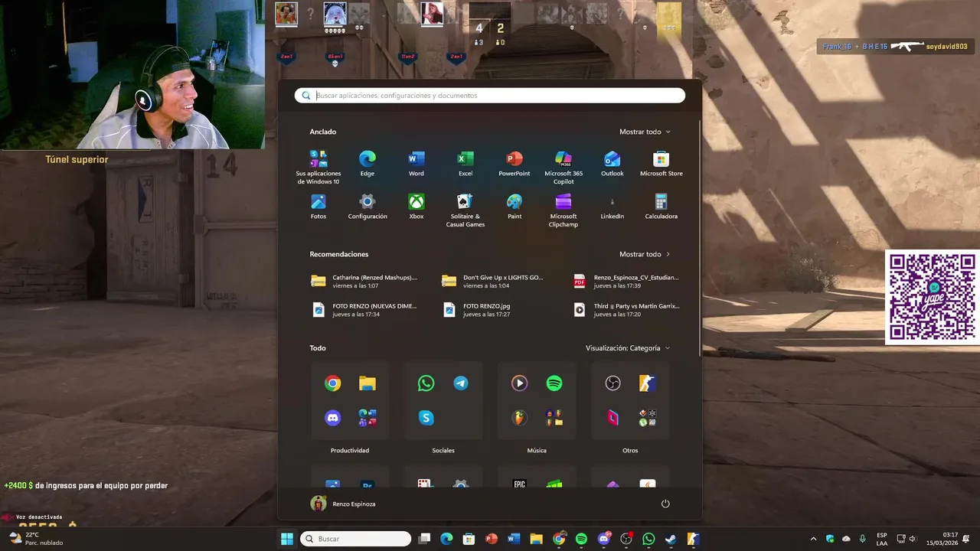Open the Fotos app

coord(318,207)
